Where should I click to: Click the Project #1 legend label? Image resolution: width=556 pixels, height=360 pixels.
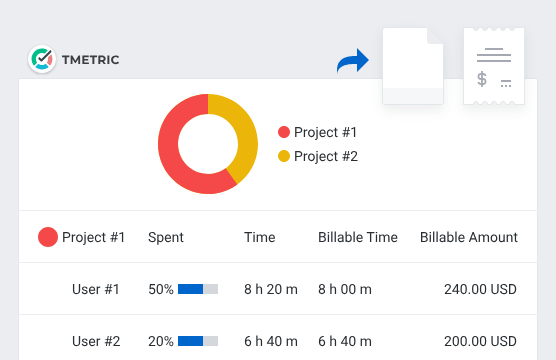pos(325,132)
